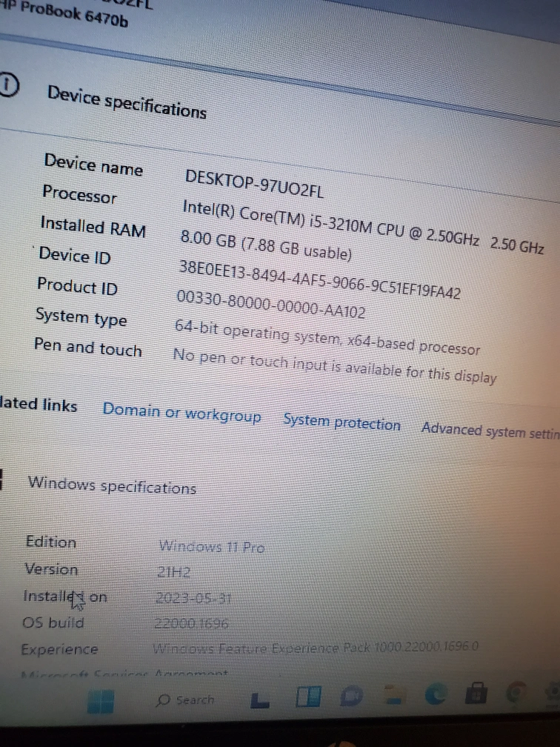Viewport: 560px width, 747px height.
Task: Collapse the Windows specifications section header
Action: click(x=112, y=486)
